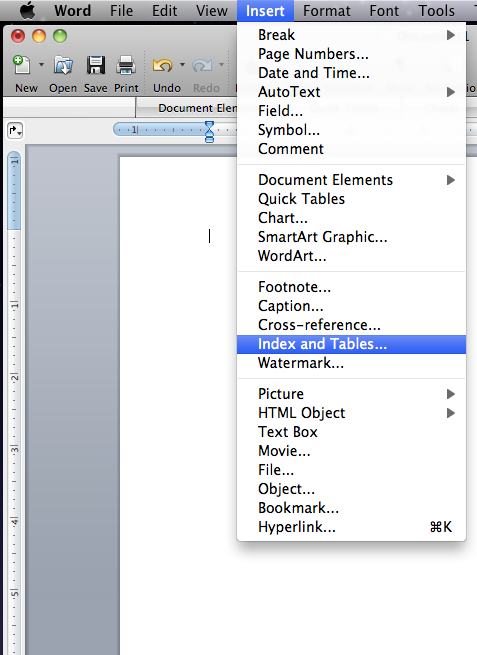Screen dimensions: 477x655
Task: Click in the blank document page
Action: pos(178,405)
